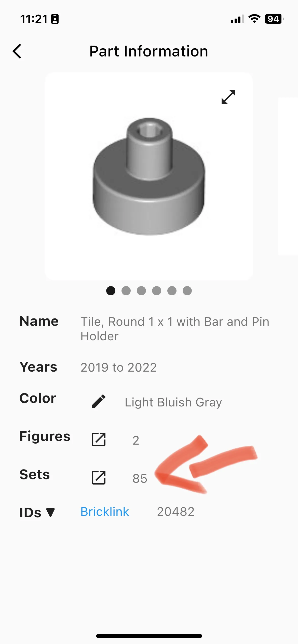
Task: Jump to the fourth image page dot
Action: [157, 291]
